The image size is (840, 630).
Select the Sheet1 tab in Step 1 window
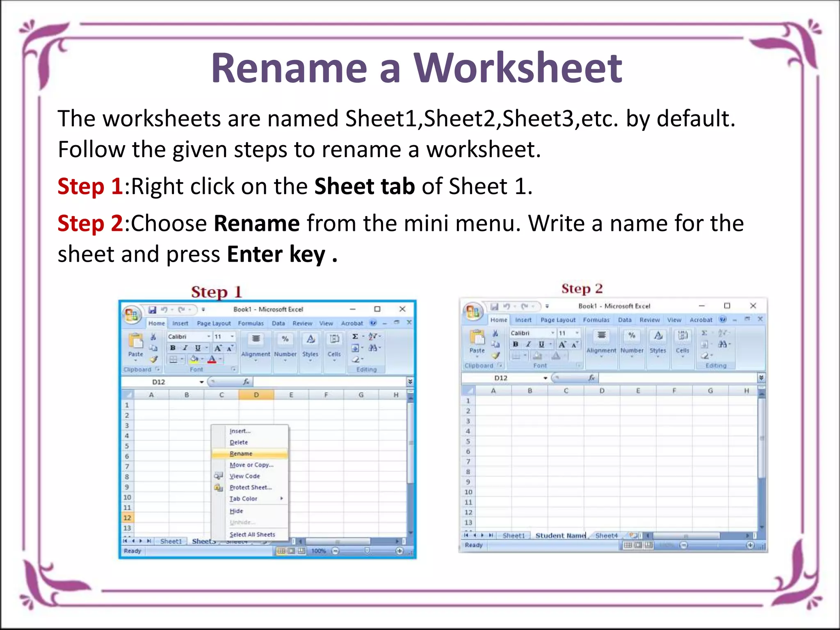(x=171, y=541)
